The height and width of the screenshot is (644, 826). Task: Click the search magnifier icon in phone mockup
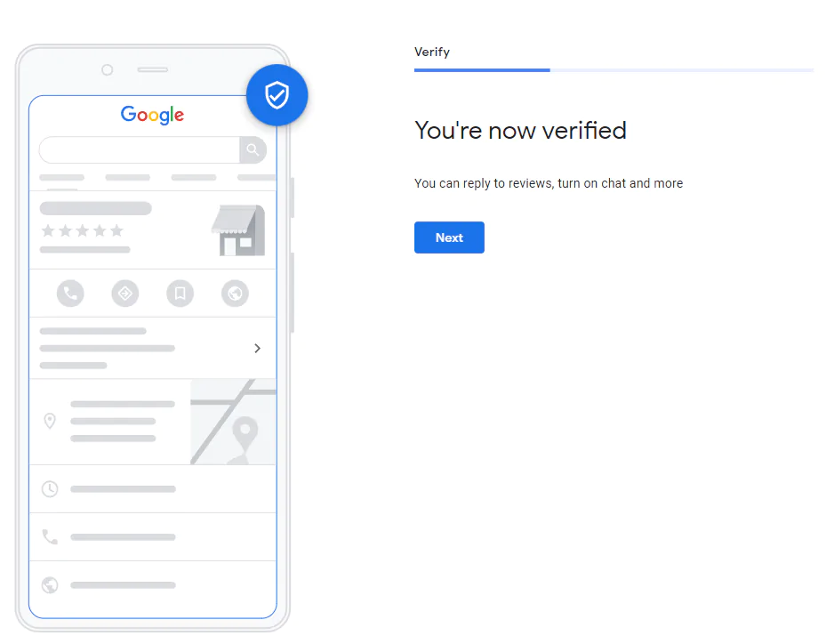253,149
